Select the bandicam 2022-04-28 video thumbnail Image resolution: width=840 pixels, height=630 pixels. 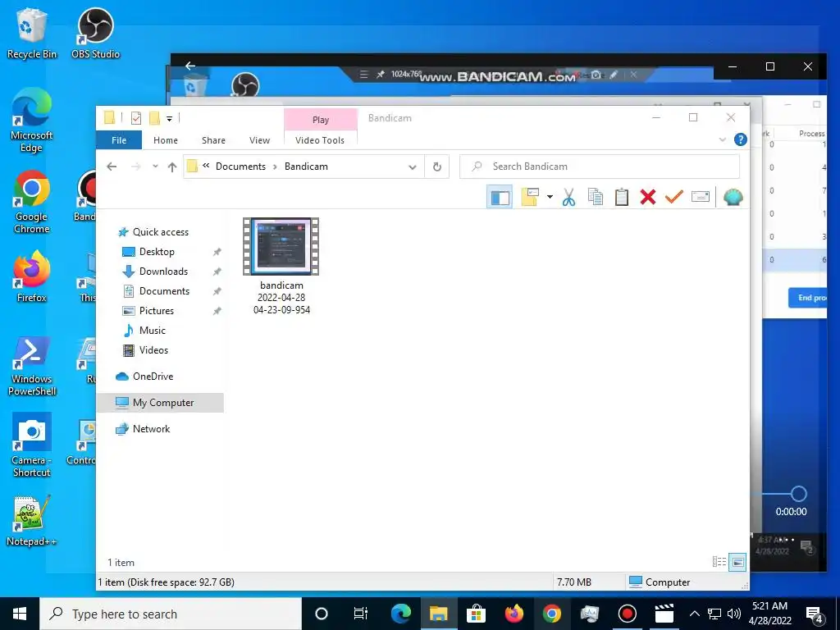coord(281,246)
